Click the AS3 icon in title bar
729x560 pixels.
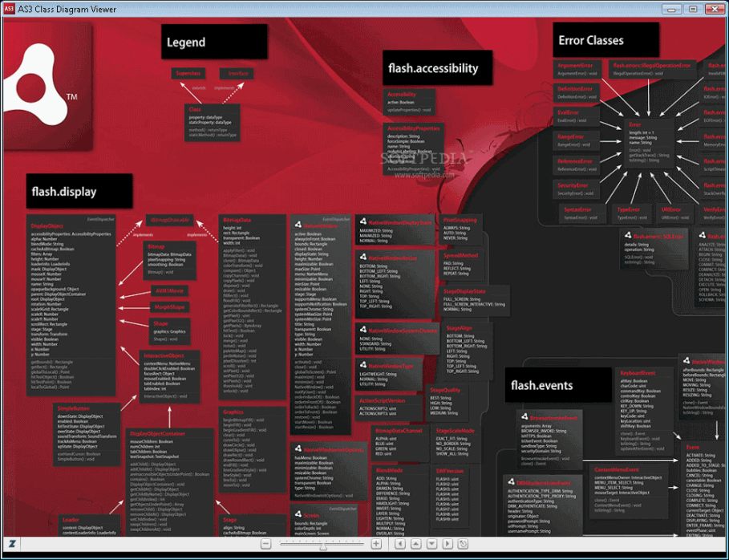tap(9, 8)
